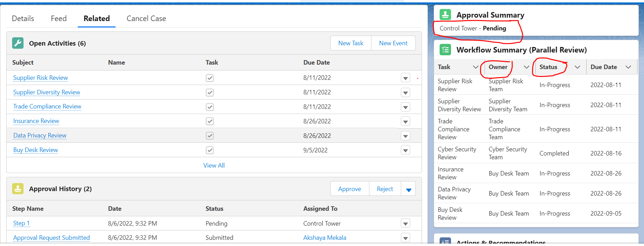Switch to the Details tab
Viewport: 644px width, 246px height.
click(x=23, y=19)
